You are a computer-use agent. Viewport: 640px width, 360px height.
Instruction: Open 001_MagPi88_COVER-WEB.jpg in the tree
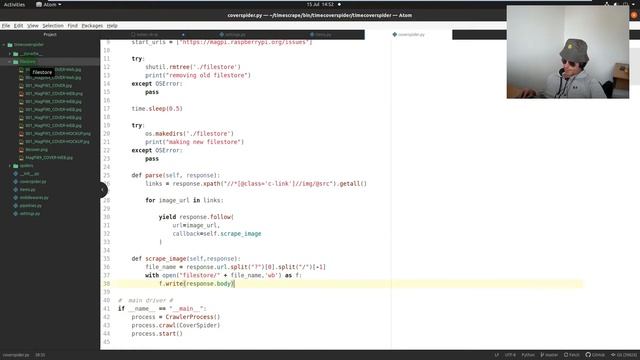click(x=53, y=102)
